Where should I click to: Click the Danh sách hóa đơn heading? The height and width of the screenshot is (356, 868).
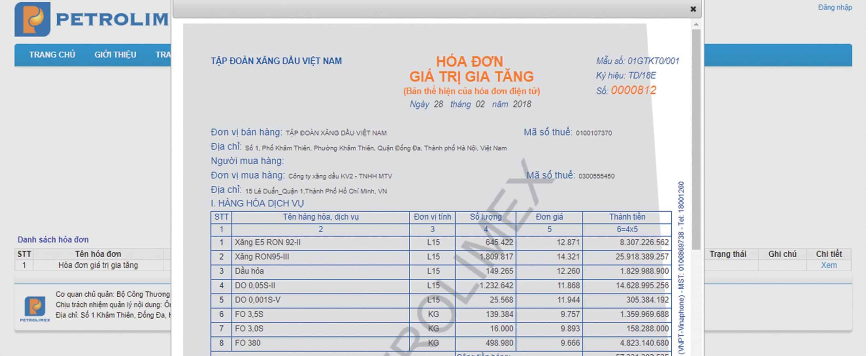53,240
